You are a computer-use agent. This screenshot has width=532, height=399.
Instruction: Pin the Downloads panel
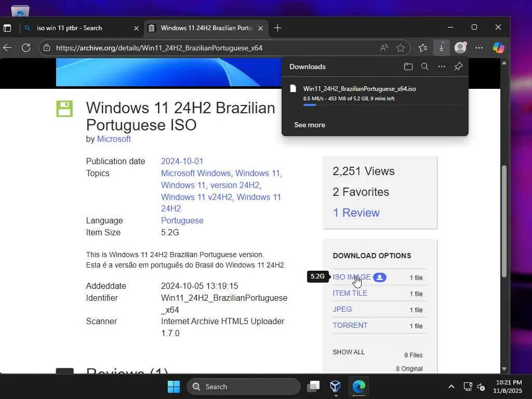458,66
